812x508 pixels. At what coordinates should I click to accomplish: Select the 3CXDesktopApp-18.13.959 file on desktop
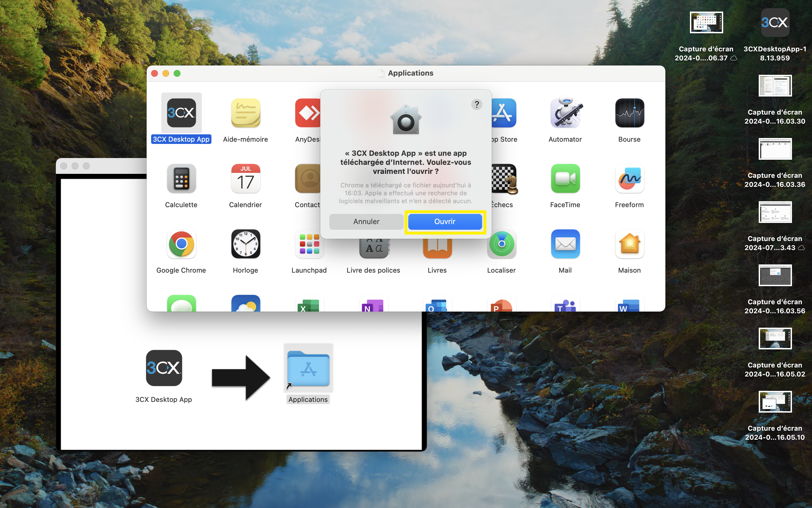775,23
